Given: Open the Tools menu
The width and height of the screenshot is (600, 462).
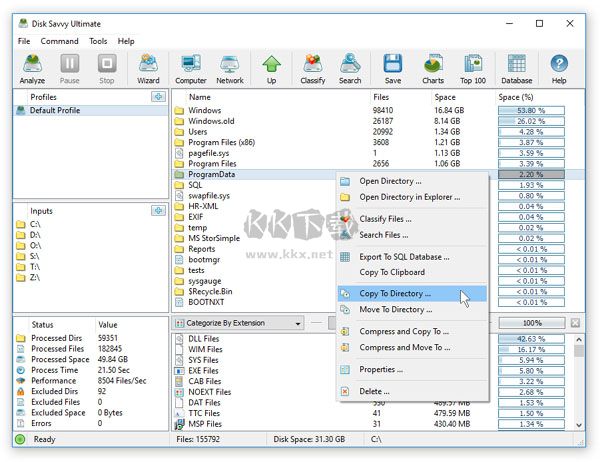Looking at the screenshot, I should [98, 41].
